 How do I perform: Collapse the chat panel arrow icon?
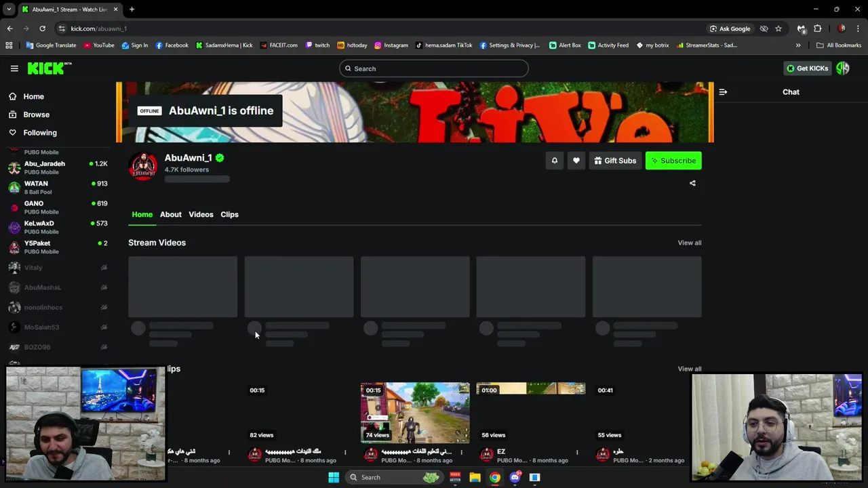click(x=723, y=92)
